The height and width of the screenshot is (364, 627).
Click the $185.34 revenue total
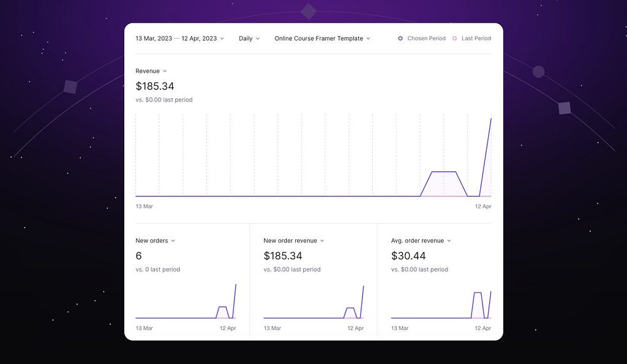pyautogui.click(x=155, y=86)
